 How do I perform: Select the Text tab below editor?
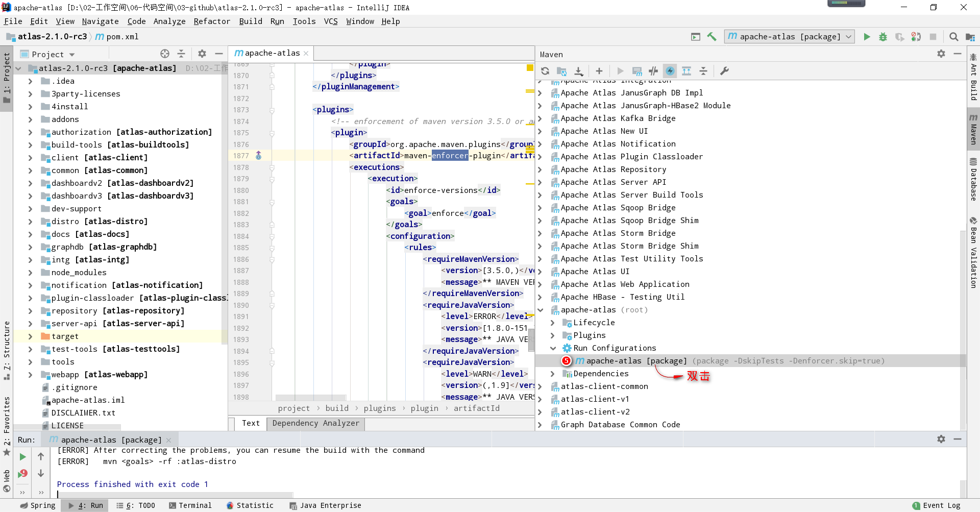(251, 423)
